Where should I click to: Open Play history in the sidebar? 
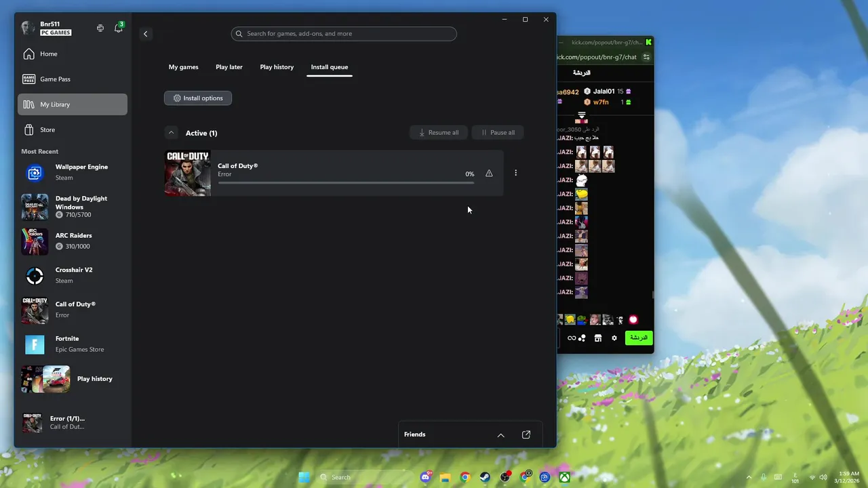(73, 379)
